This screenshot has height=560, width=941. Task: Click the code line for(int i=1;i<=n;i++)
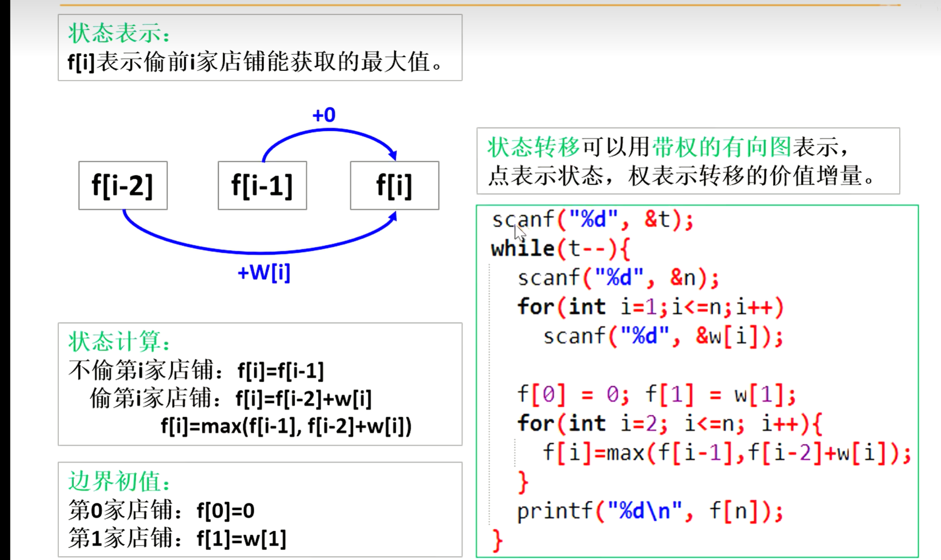point(651,307)
